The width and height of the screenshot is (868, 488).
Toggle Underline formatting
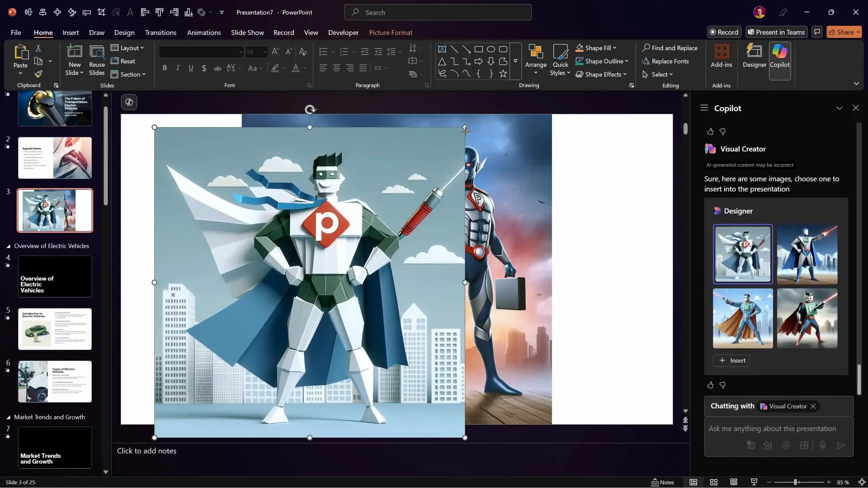pyautogui.click(x=191, y=68)
